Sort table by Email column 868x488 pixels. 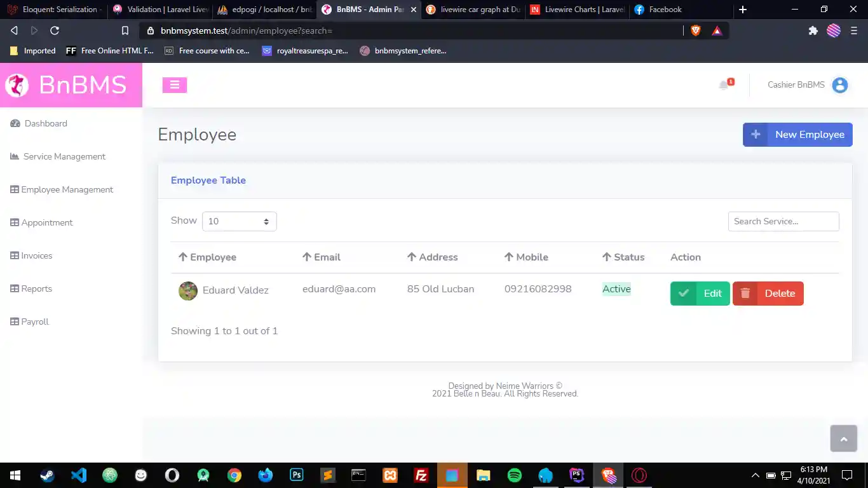[322, 257]
